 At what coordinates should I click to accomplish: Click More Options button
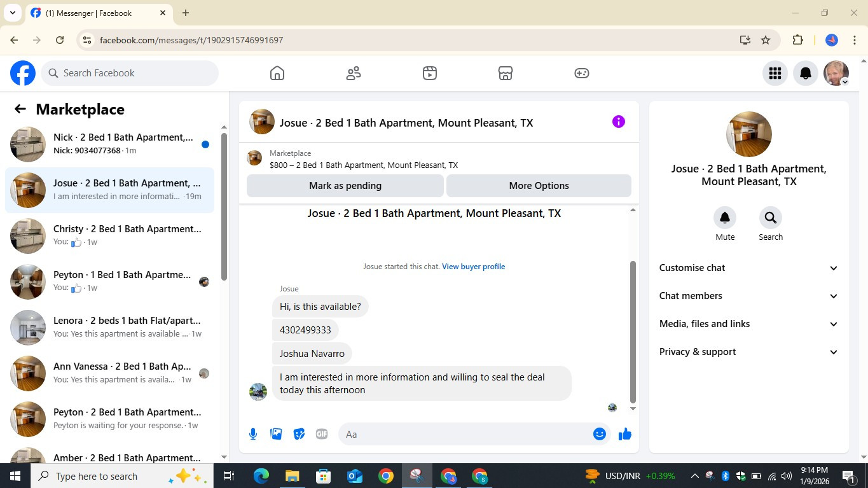pyautogui.click(x=539, y=186)
